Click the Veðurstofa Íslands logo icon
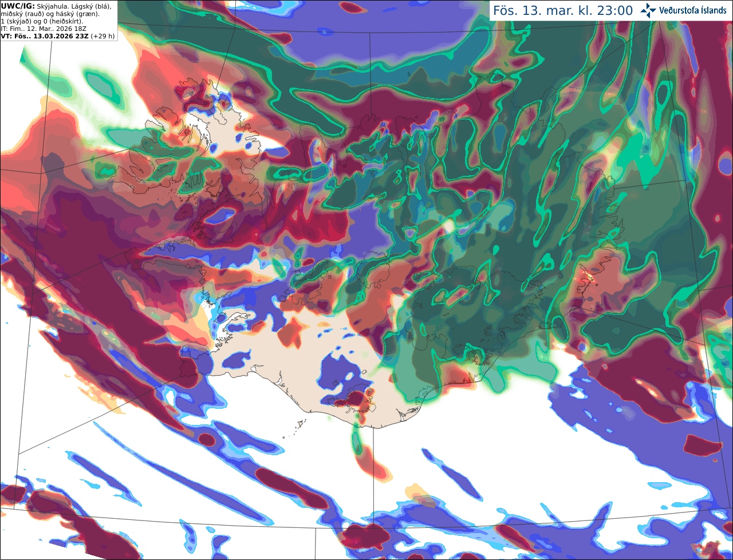The width and height of the screenshot is (733, 560). (x=648, y=10)
